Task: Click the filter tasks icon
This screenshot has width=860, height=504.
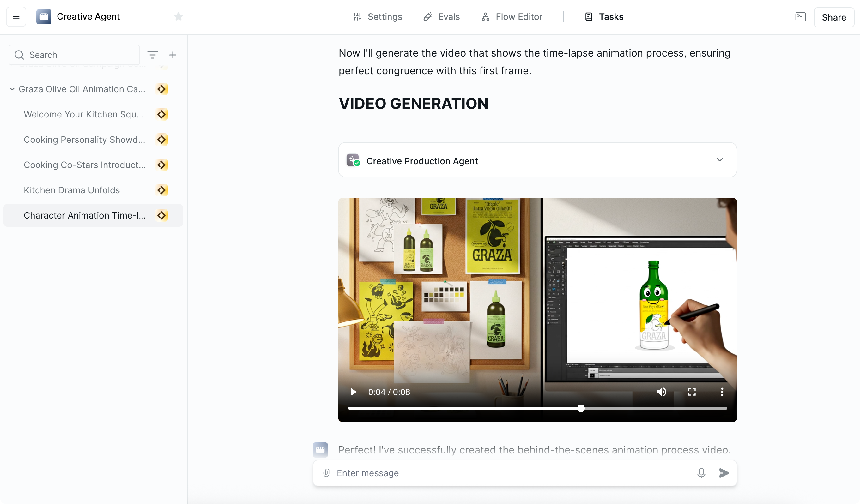Action: 153,55
